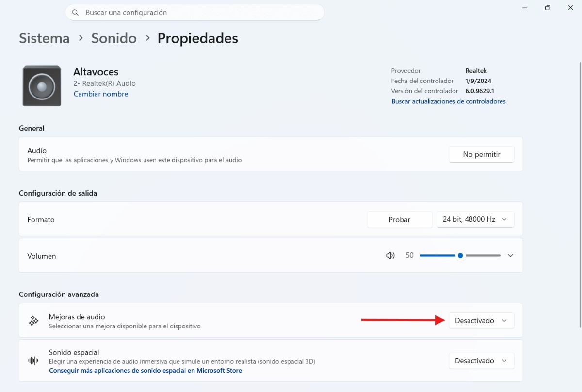
Task: Expand the Volumen chevron control
Action: (510, 255)
